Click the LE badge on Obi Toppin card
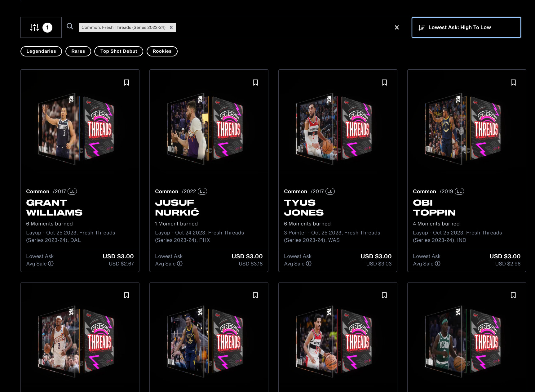 pyautogui.click(x=459, y=191)
